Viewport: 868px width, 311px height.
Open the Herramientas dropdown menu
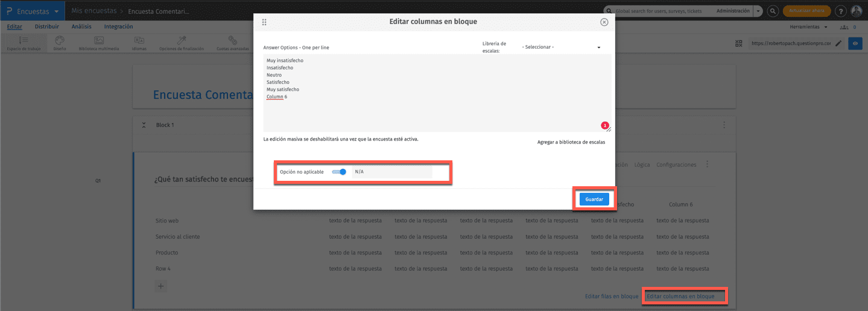tap(808, 27)
